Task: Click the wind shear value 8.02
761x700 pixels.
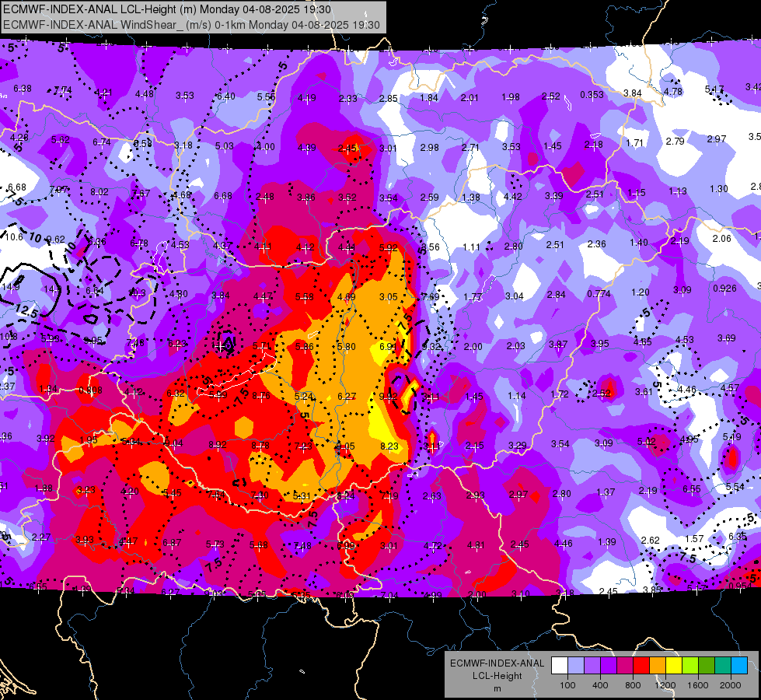Action: pyautogui.click(x=99, y=192)
